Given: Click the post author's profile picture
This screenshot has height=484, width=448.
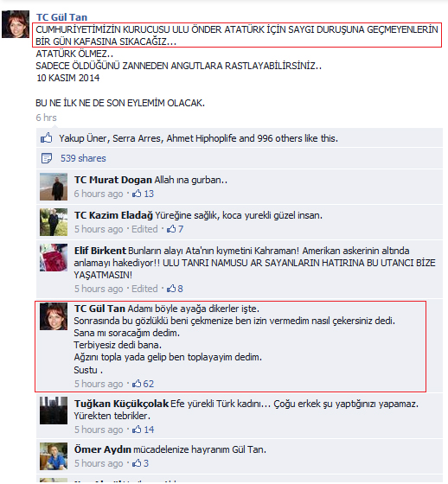Looking at the screenshot, I should 16,24.
